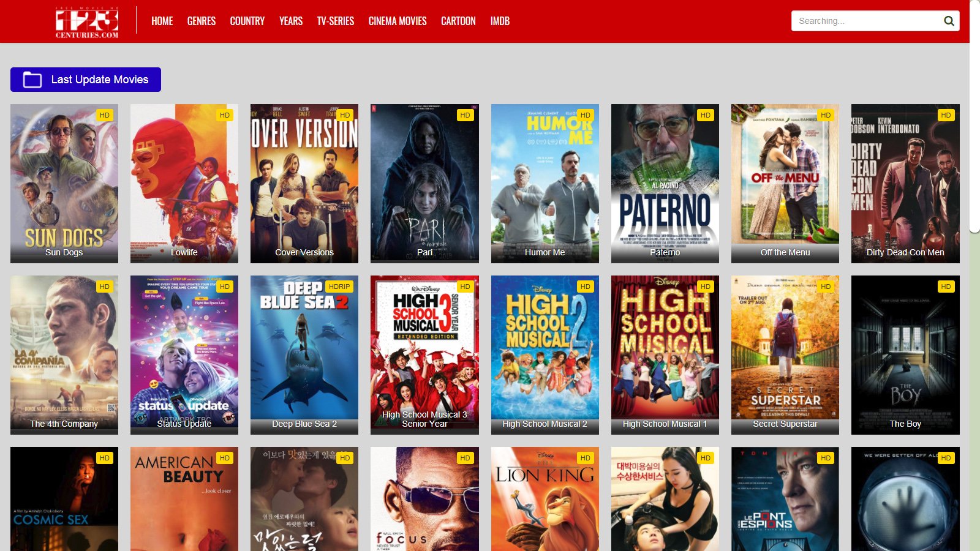Click the page vertical scrollbar thumb
Viewport: 980px width, 551px height.
tap(974, 116)
